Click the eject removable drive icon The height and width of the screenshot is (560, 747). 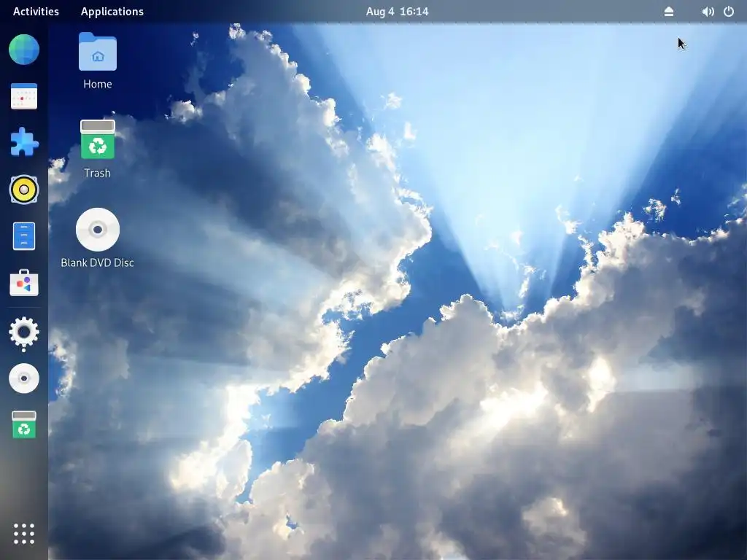click(x=669, y=12)
